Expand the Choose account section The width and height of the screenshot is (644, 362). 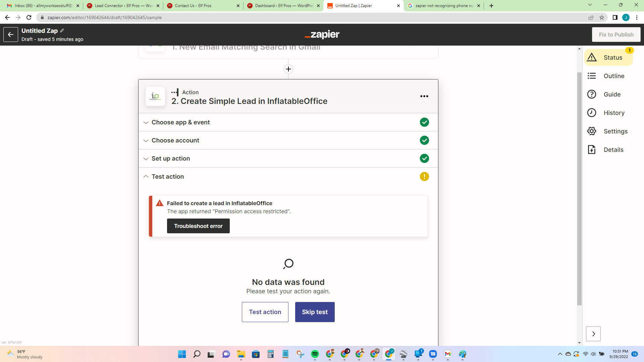click(175, 140)
